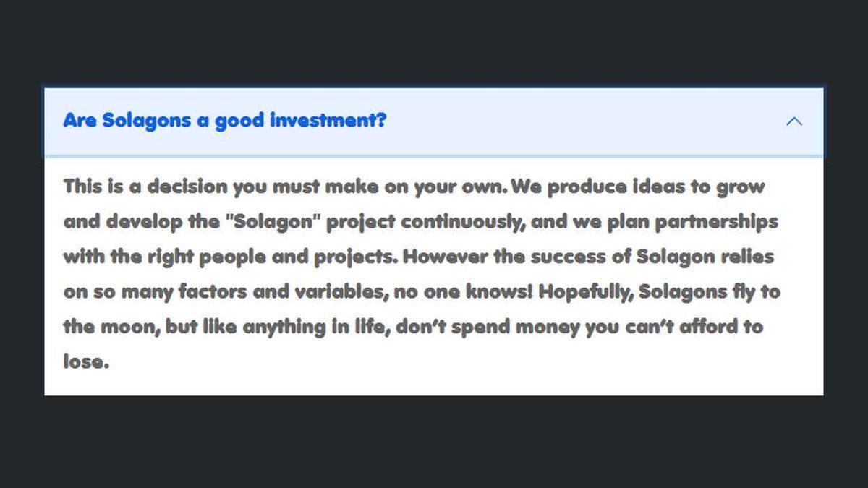The height and width of the screenshot is (488, 868).
Task: Click the word "continuously," in the answer
Action: click(x=463, y=221)
